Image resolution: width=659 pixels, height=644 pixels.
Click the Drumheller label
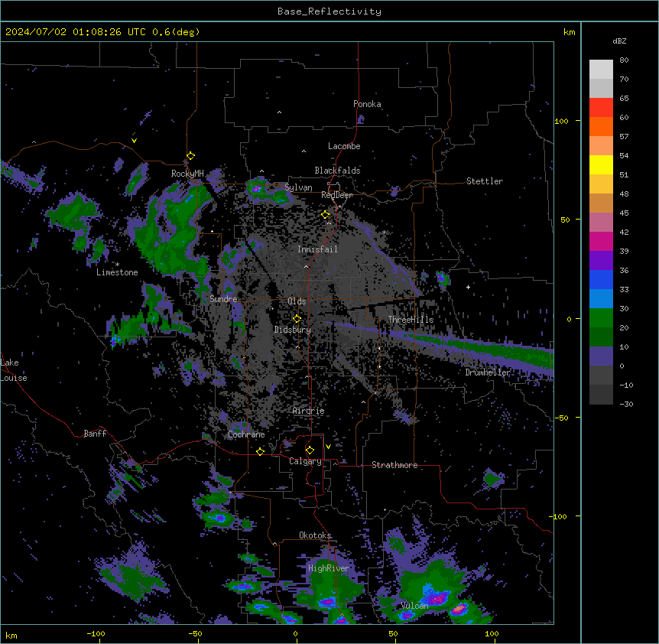(488, 372)
